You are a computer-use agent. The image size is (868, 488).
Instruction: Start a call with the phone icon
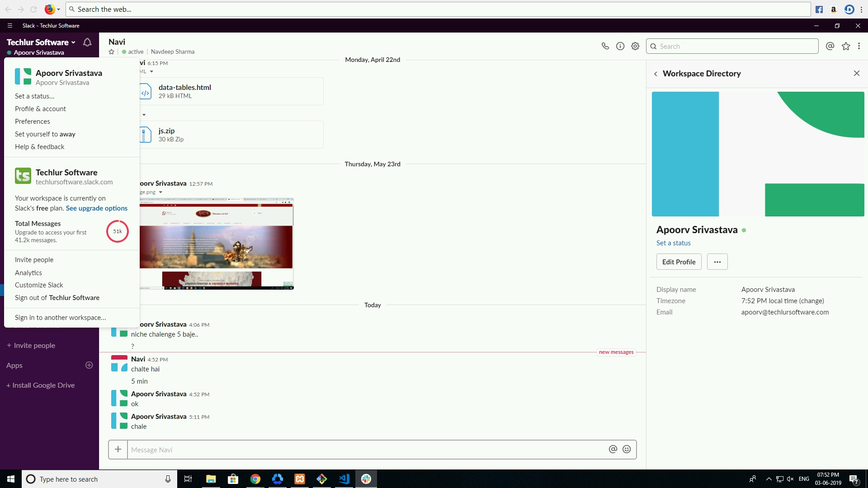[605, 46]
